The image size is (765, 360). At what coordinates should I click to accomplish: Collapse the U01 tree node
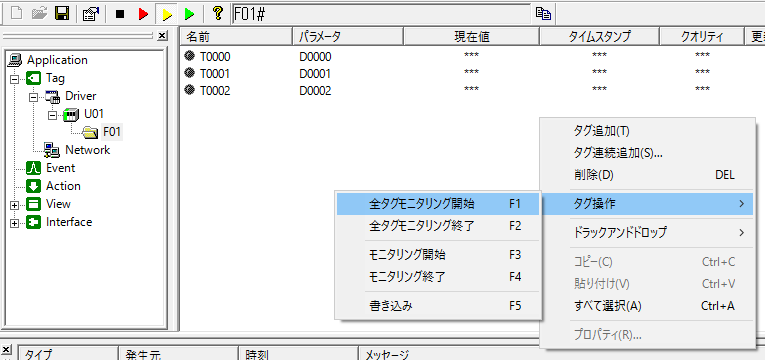(52, 115)
